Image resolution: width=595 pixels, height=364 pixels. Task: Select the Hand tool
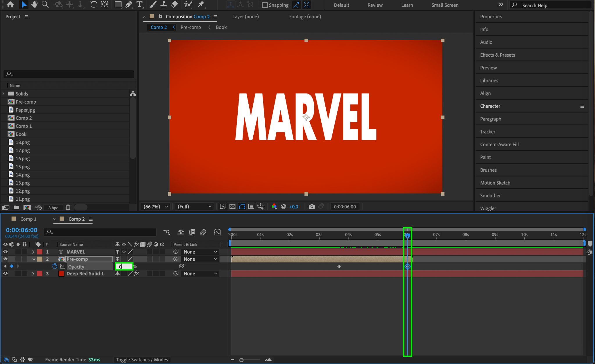34,4
